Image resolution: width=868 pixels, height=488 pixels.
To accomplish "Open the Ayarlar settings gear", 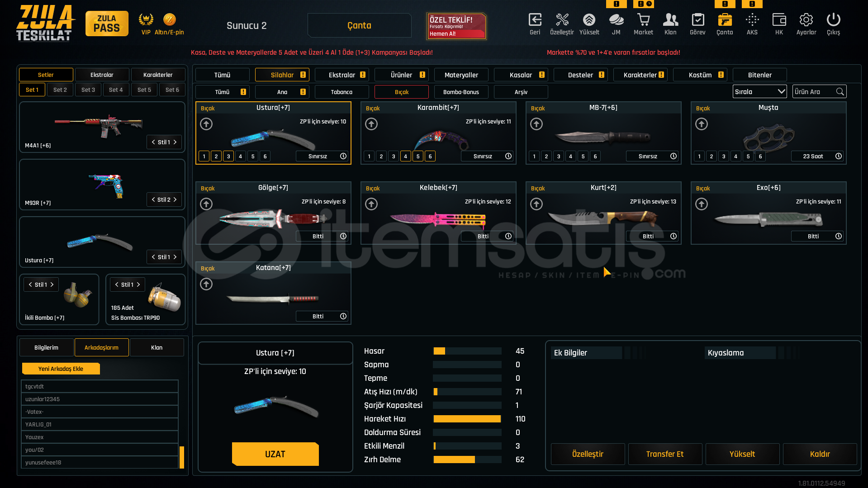I will pyautogui.click(x=806, y=20).
